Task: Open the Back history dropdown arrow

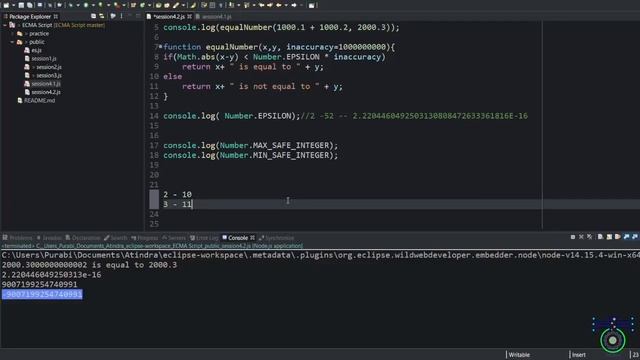Action: pyautogui.click(x=286, y=5)
